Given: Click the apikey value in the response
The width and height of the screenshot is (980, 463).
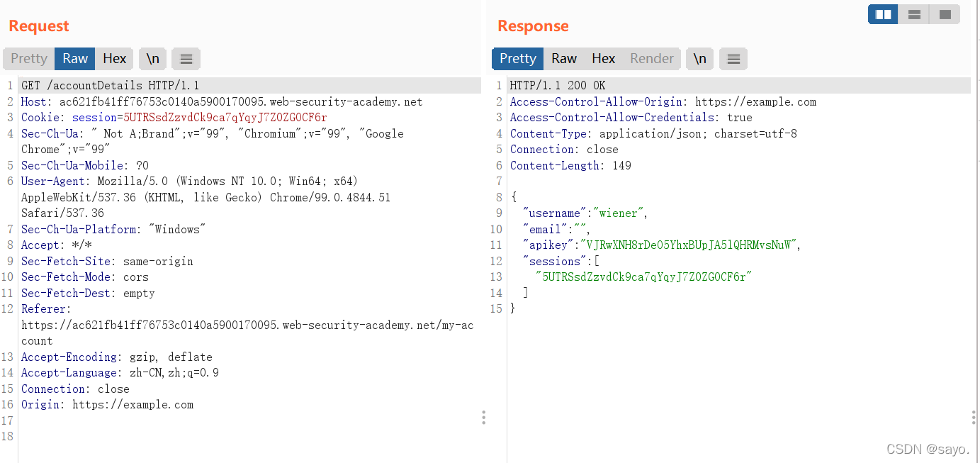Looking at the screenshot, I should tap(689, 245).
